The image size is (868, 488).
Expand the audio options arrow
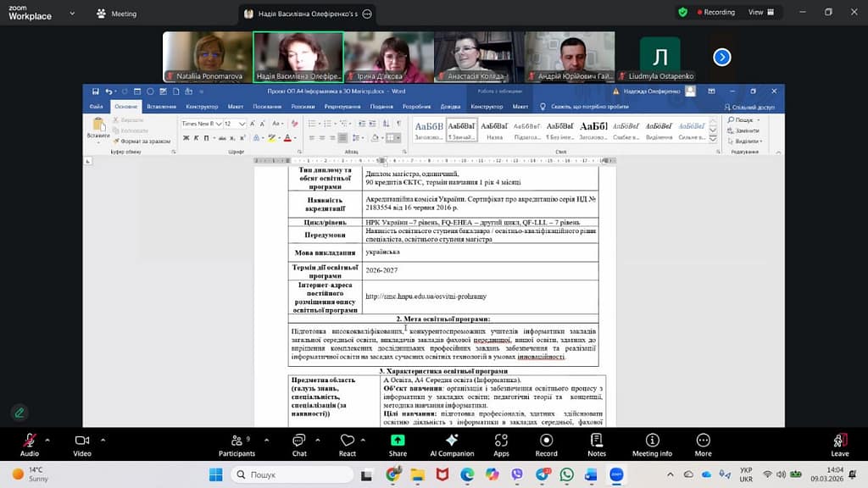(47, 440)
